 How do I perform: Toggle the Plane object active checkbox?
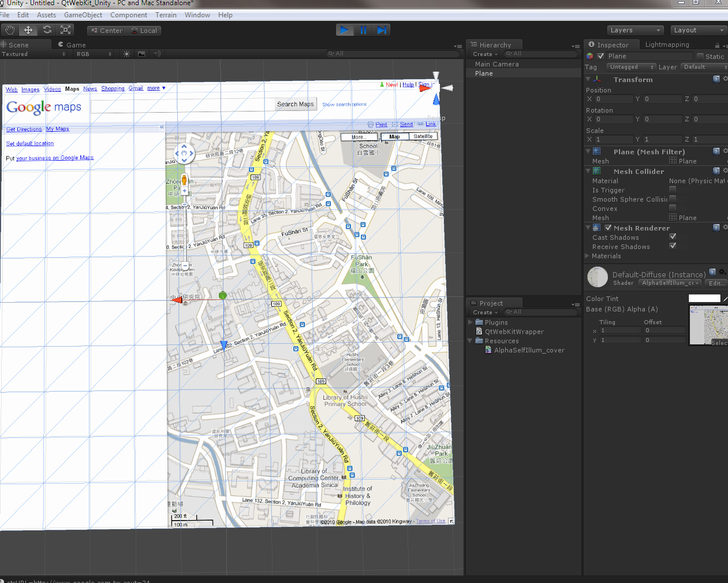coord(601,56)
